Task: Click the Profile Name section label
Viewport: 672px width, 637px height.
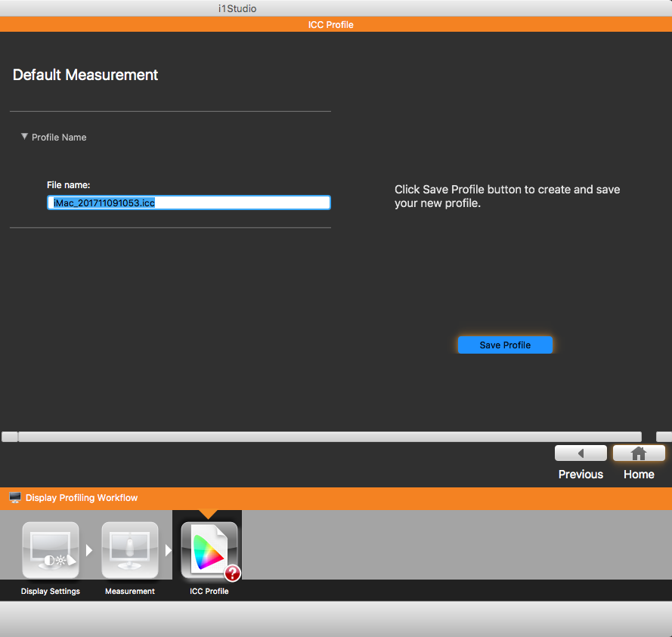Action: coord(59,138)
